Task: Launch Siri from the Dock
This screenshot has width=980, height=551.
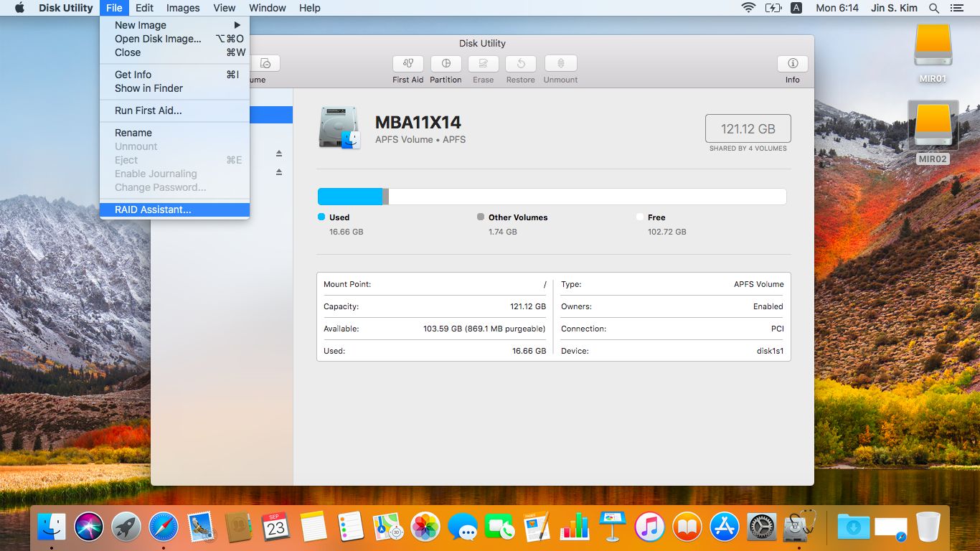Action: 89,527
